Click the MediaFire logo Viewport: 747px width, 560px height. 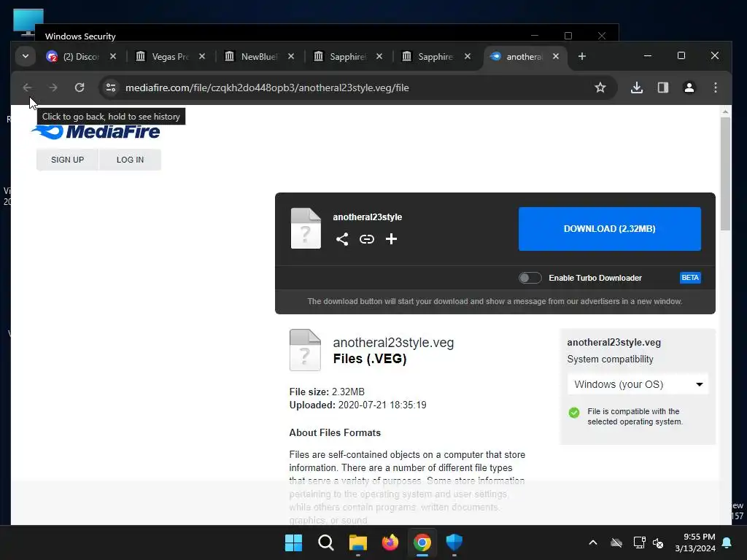tap(96, 131)
